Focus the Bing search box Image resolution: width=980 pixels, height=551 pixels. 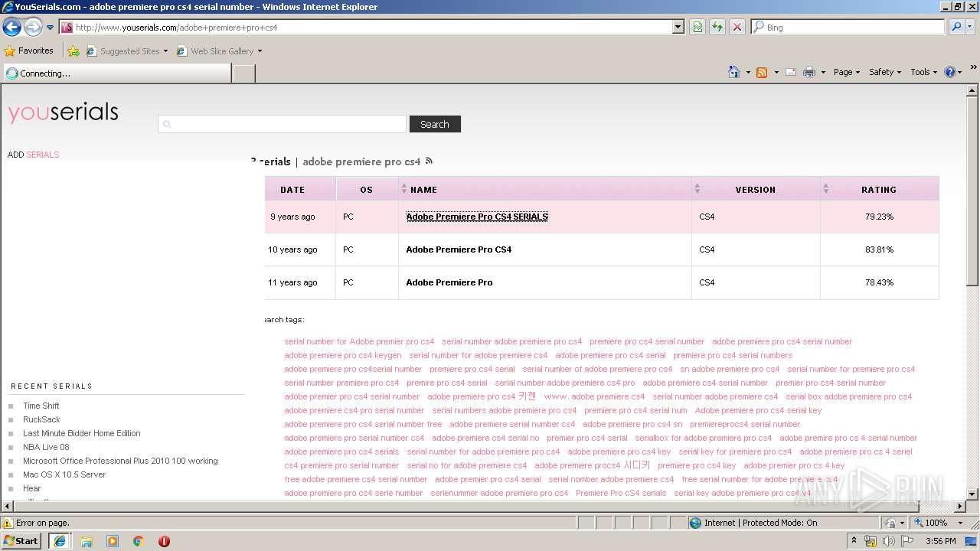(848, 28)
